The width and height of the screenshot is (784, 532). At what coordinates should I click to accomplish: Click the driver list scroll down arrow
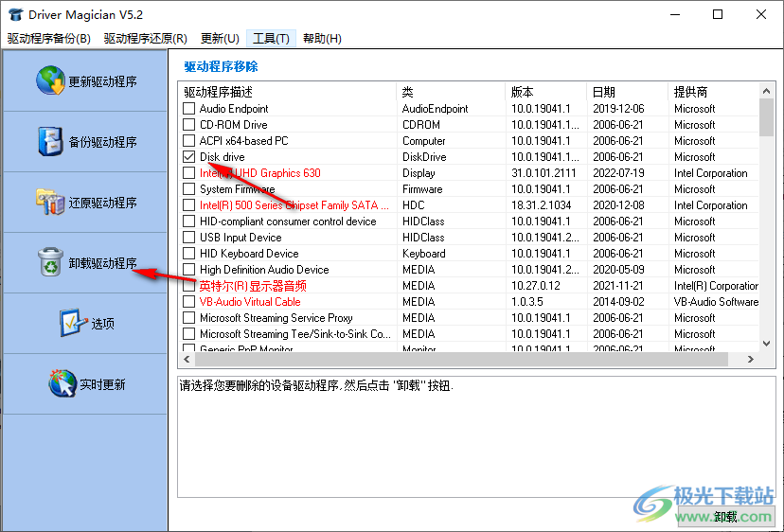766,344
